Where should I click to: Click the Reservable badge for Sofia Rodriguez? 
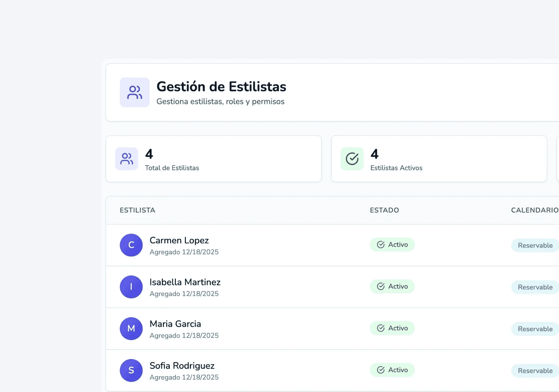tap(535, 371)
